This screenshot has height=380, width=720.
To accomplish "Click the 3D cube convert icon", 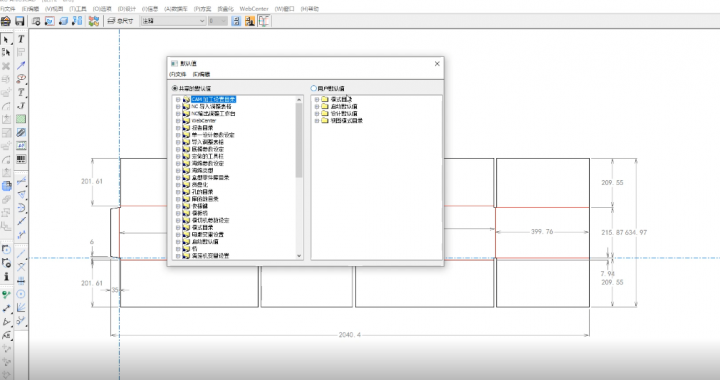I will [64, 21].
